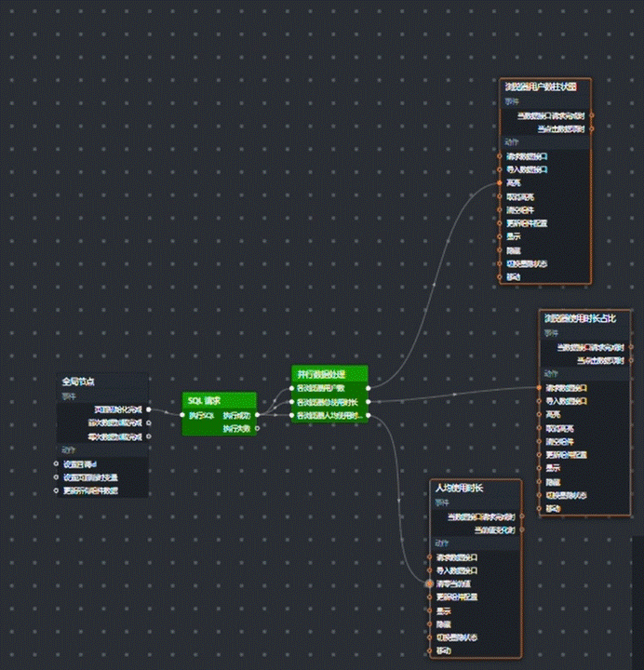644x670 pixels.
Task: Click 导入数据接口 label in 浏览器用户数柱状图 node
Action: (x=527, y=169)
